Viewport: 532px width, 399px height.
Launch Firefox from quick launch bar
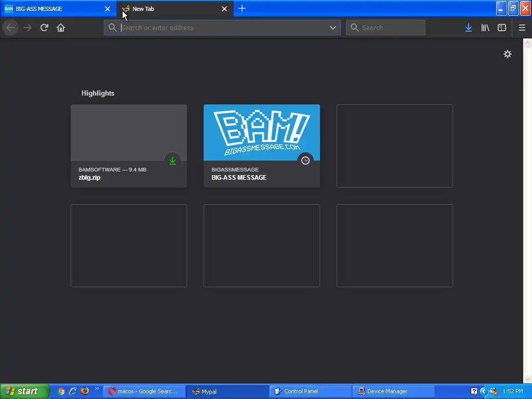(85, 391)
